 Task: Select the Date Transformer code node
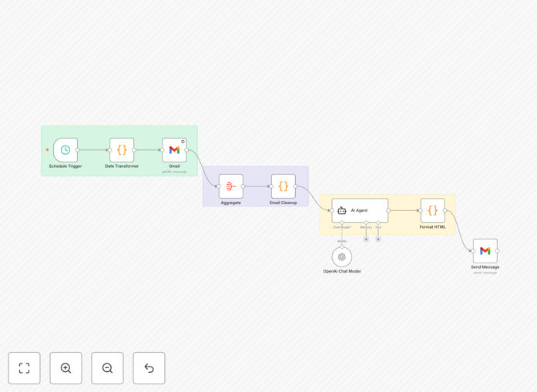pos(122,150)
